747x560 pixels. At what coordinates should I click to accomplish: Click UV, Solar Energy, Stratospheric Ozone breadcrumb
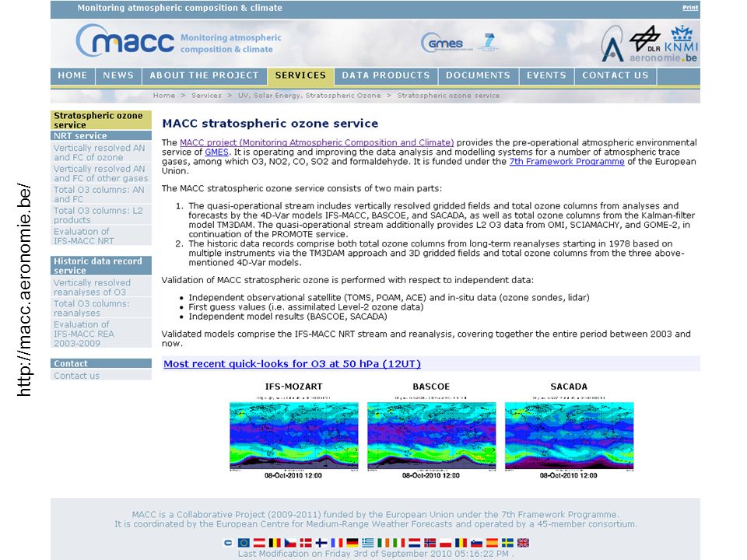click(310, 95)
